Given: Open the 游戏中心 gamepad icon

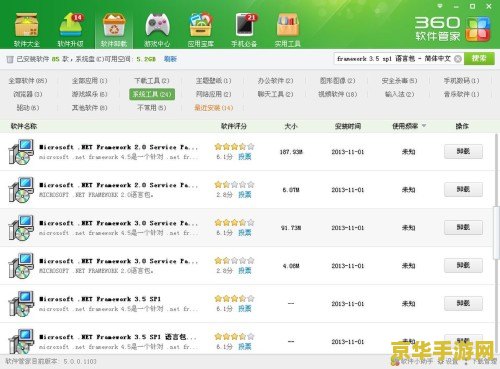Looking at the screenshot, I should pyautogui.click(x=157, y=29).
